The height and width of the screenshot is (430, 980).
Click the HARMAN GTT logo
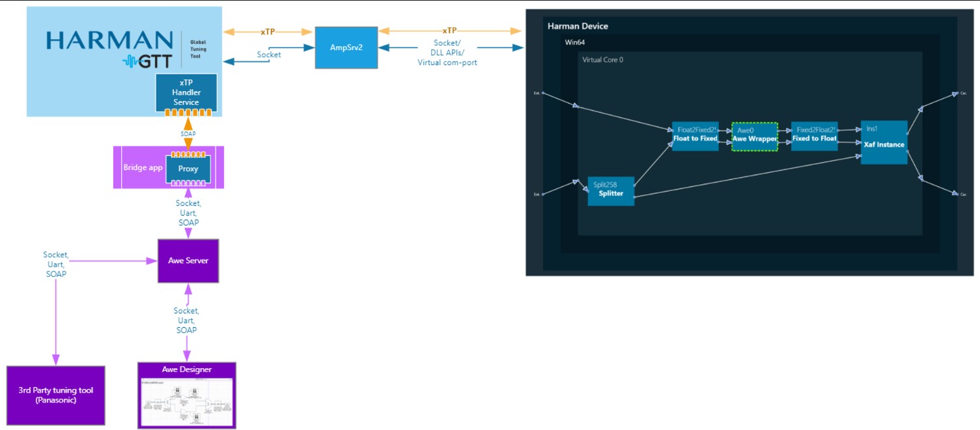coord(109,48)
